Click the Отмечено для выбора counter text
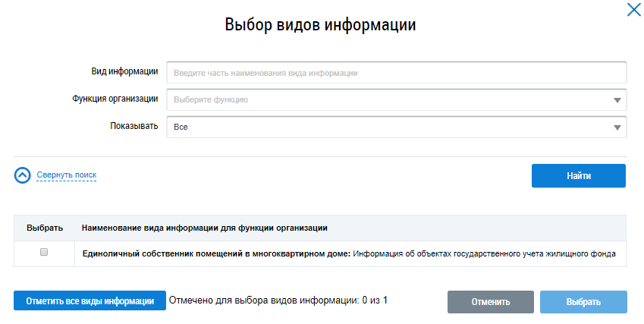Viewport: 644px width, 324px height. (x=278, y=300)
